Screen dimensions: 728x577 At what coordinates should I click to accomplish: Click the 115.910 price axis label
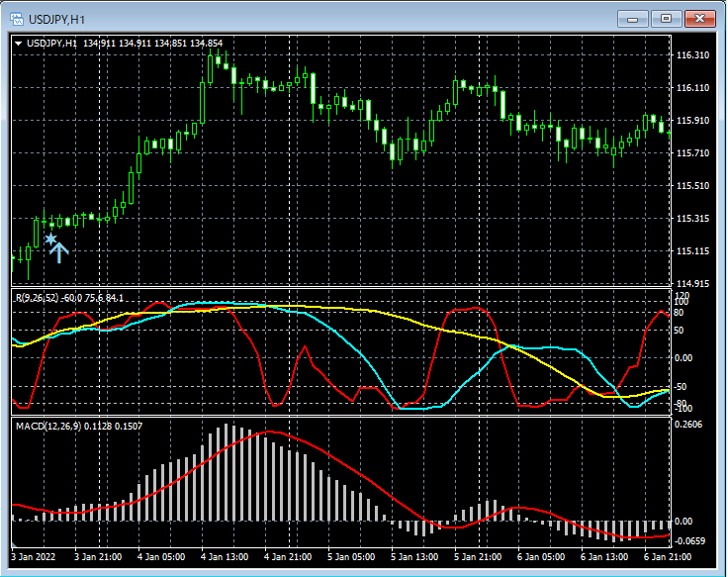(692, 121)
